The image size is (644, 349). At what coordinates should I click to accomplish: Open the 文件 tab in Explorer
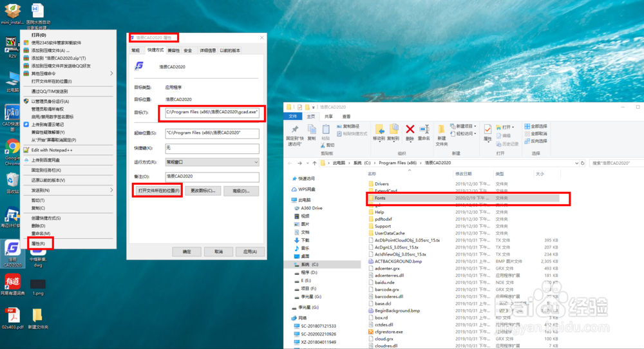point(293,117)
